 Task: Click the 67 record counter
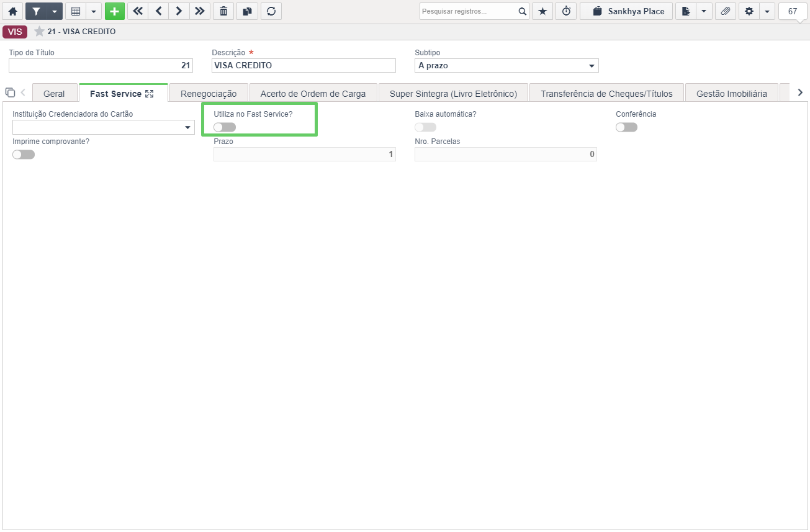793,11
